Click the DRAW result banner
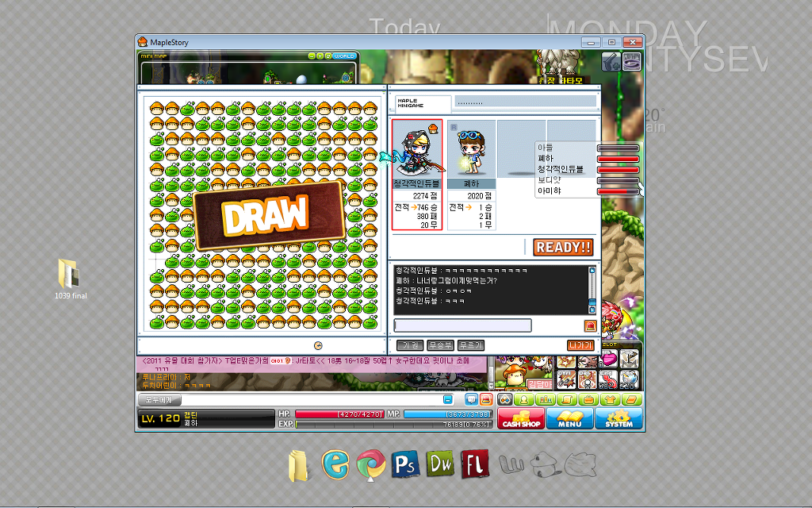Image resolution: width=812 pixels, height=508 pixels. pyautogui.click(x=269, y=215)
